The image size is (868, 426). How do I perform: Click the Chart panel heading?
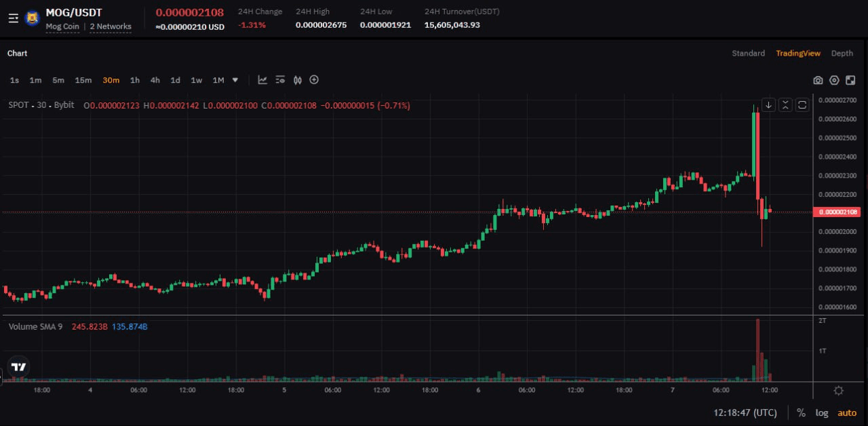click(x=17, y=53)
